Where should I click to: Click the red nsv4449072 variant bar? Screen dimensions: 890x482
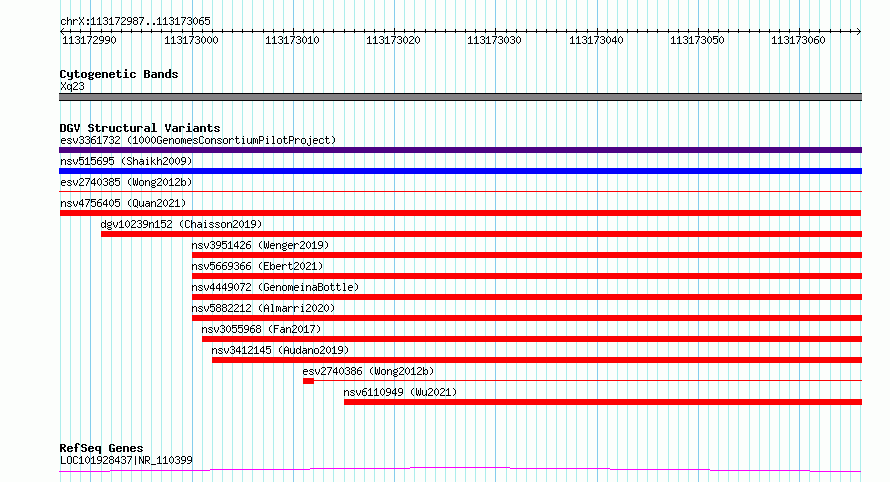527,297
